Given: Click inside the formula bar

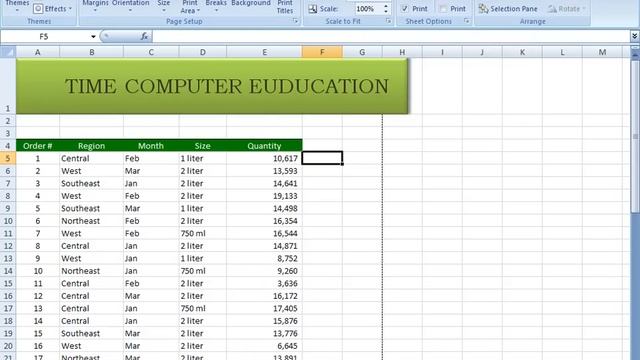Looking at the screenshot, I should pyautogui.click(x=391, y=37).
